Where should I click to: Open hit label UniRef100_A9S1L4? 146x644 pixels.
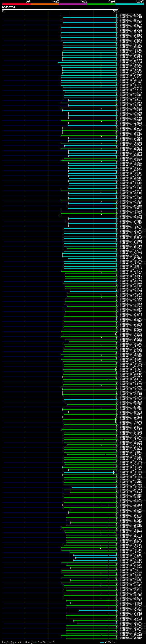[131, 562]
